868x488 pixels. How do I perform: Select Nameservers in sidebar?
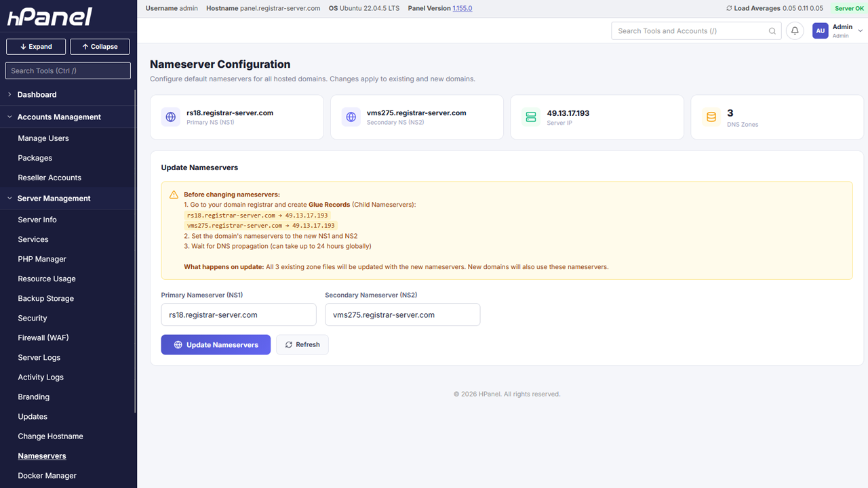(x=42, y=455)
